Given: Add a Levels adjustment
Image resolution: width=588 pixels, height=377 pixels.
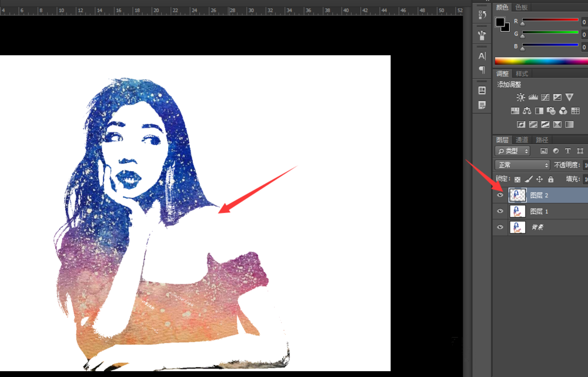Looking at the screenshot, I should (533, 97).
